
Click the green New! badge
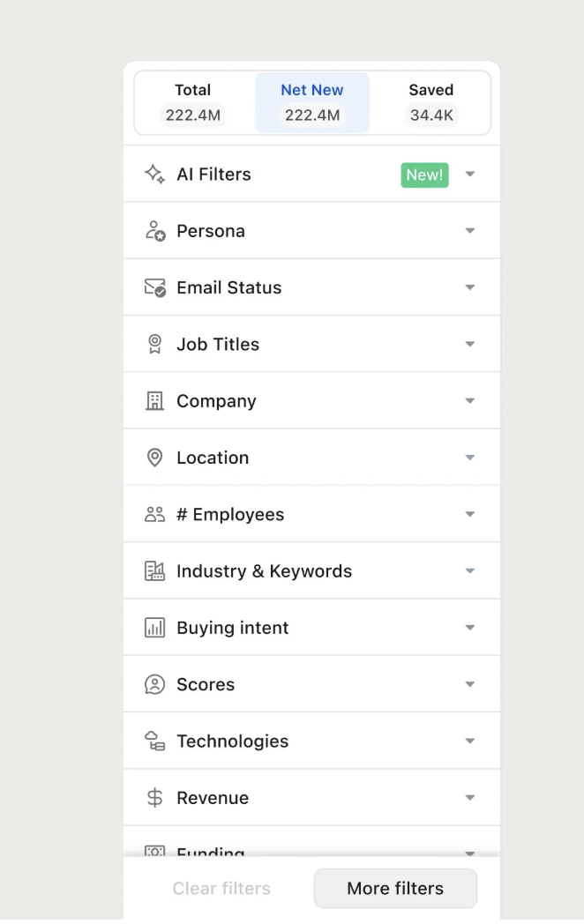tap(424, 175)
